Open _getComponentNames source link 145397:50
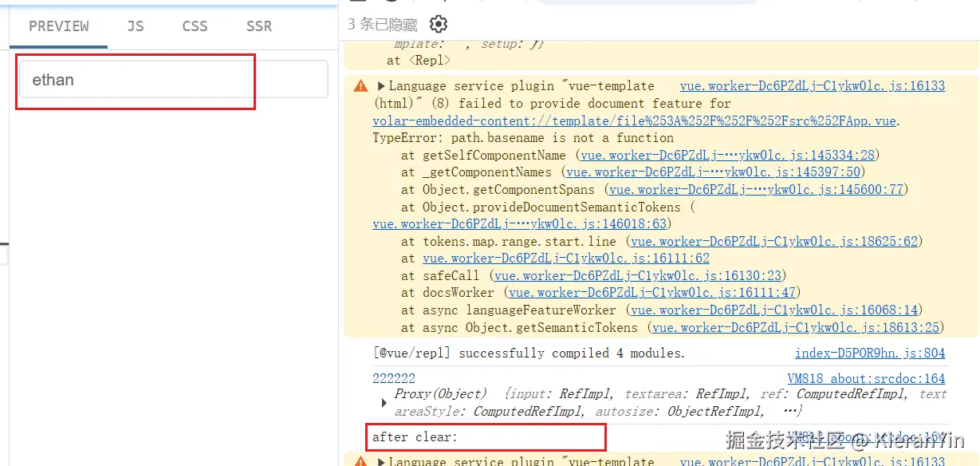Viewport: 980px width, 466px height. tap(715, 172)
